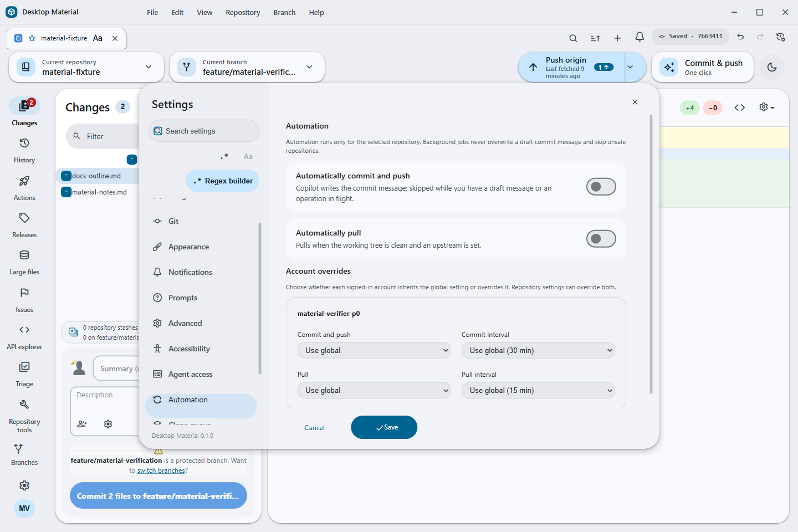
Task: Select Notifications in settings navigation
Action: (201, 272)
